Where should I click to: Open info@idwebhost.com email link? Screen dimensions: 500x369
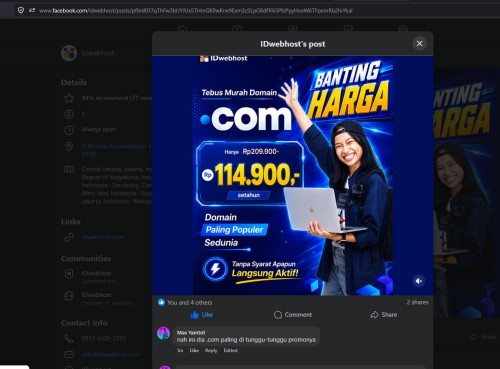[111, 354]
